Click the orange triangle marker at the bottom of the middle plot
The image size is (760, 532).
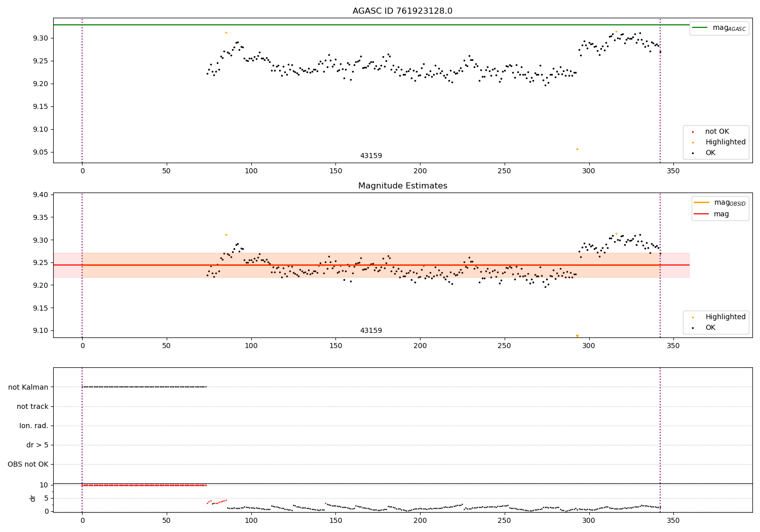tap(577, 336)
